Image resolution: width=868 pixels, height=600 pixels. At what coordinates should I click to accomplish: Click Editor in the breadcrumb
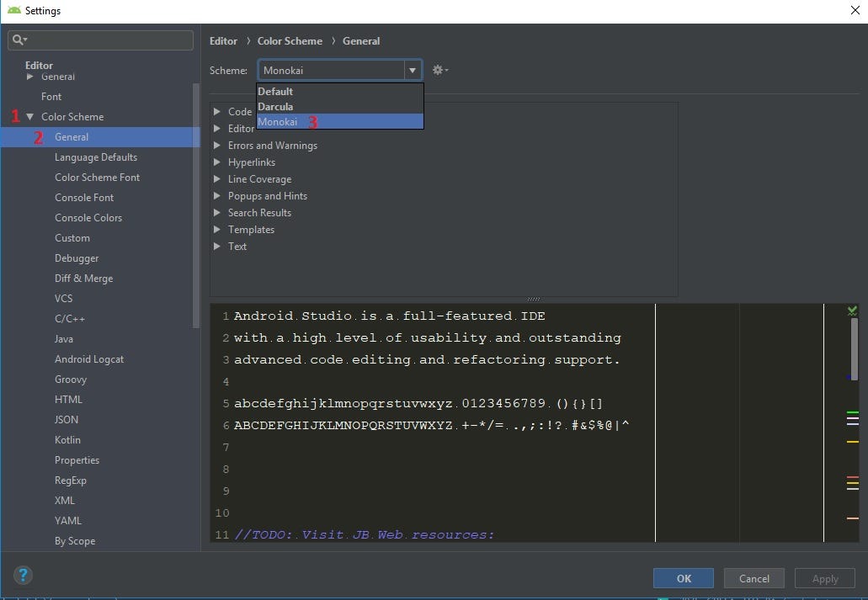[223, 41]
